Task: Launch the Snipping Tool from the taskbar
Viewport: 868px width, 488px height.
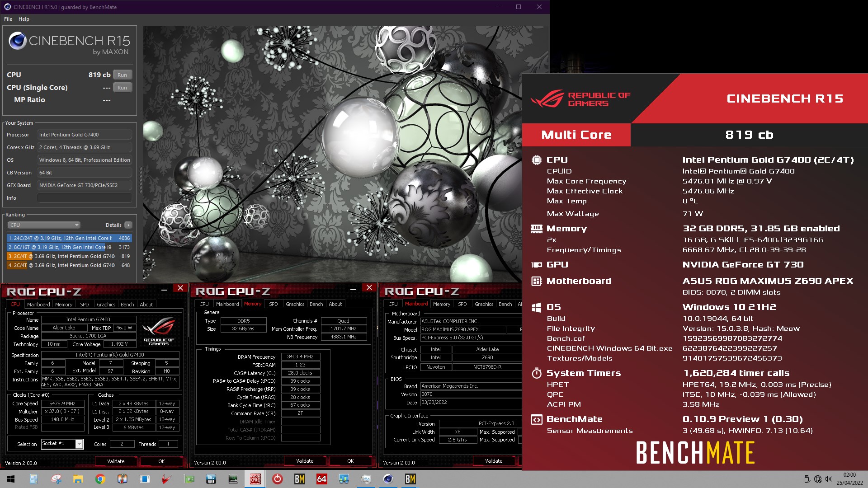Action: click(x=56, y=479)
